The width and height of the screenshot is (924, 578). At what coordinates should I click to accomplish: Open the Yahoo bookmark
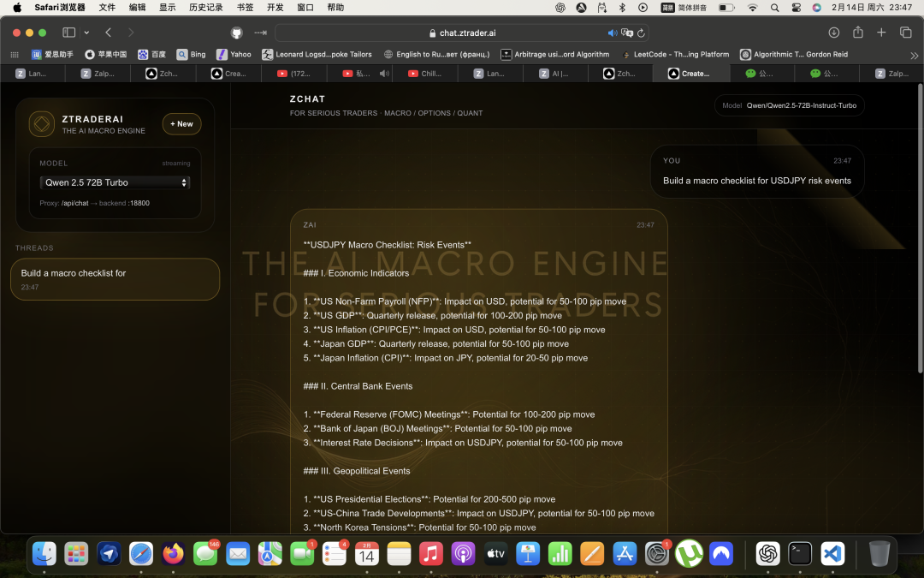(x=234, y=54)
